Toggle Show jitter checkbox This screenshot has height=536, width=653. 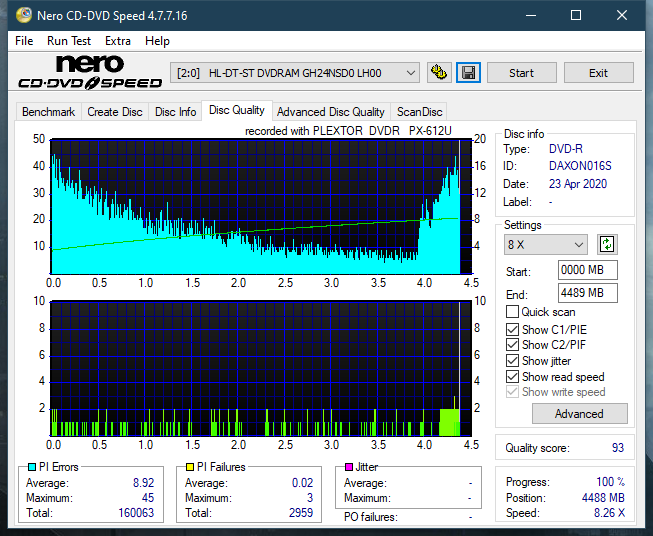[x=512, y=361]
